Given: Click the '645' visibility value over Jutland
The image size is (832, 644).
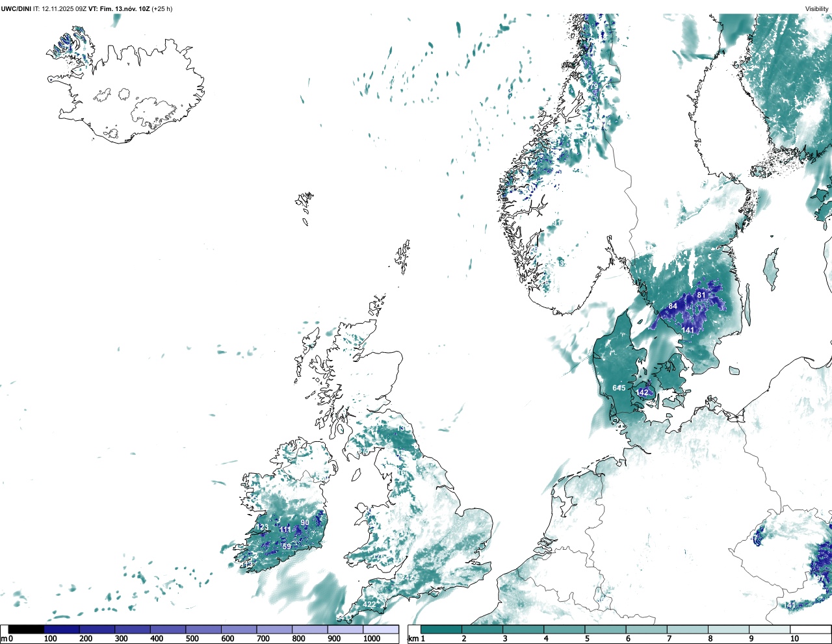Looking at the screenshot, I should [619, 388].
